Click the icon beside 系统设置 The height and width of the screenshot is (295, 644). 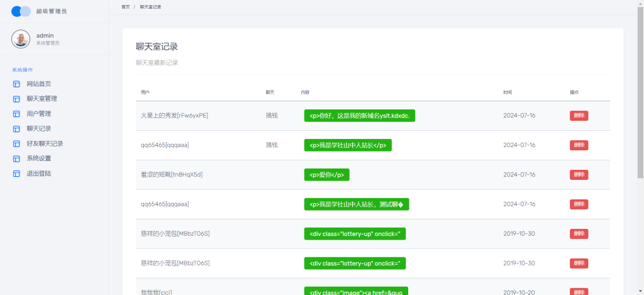16,159
